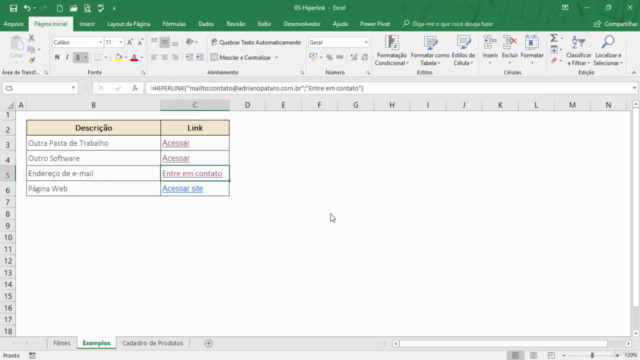This screenshot has width=640, height=360.
Task: Click the AutoSum sigma icon
Action: [x=554, y=38]
